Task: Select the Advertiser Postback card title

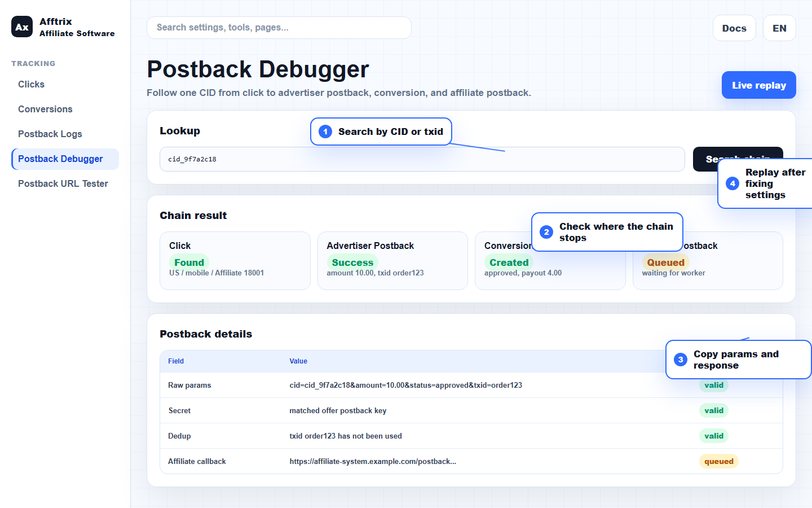Action: (370, 246)
